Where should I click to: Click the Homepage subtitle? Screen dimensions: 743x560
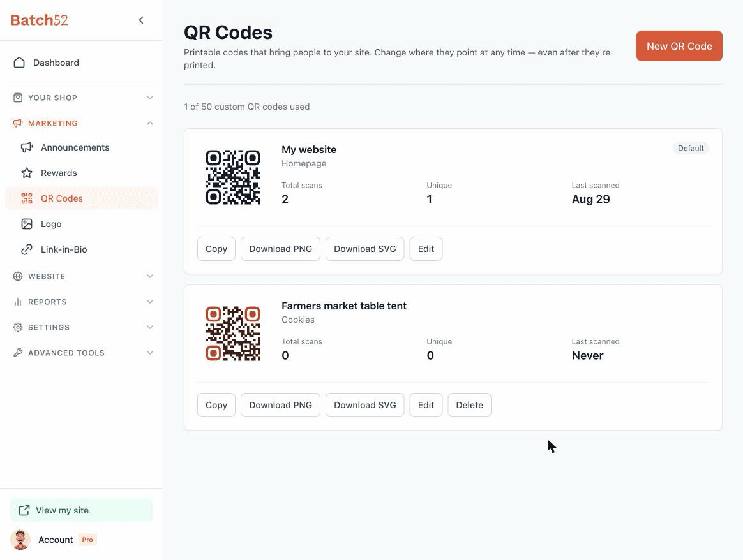coord(304,163)
